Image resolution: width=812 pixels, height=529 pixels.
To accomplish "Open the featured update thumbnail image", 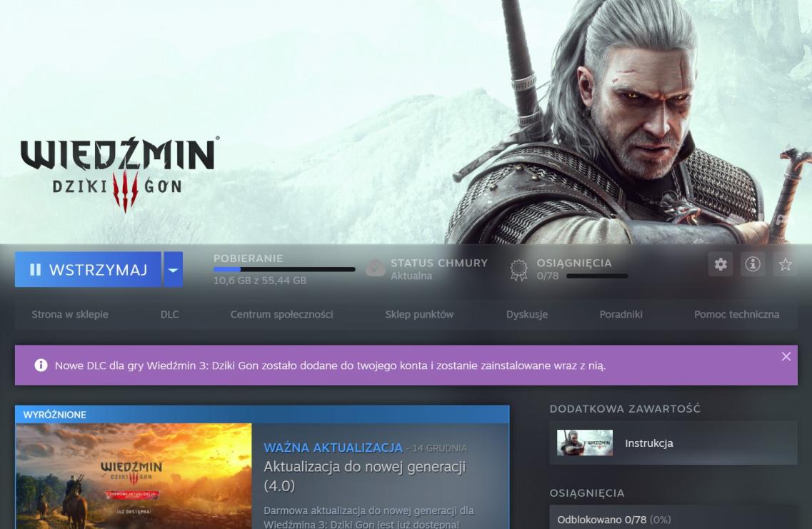I will coord(134,476).
